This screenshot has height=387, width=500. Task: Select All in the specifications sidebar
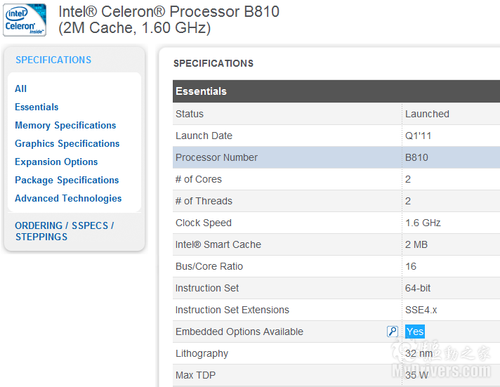click(21, 89)
